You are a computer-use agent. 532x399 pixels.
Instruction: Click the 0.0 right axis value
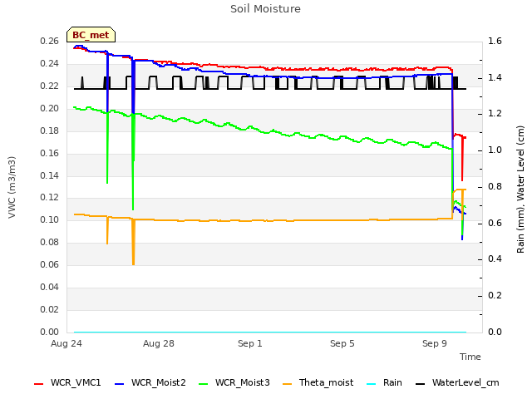tap(495, 332)
